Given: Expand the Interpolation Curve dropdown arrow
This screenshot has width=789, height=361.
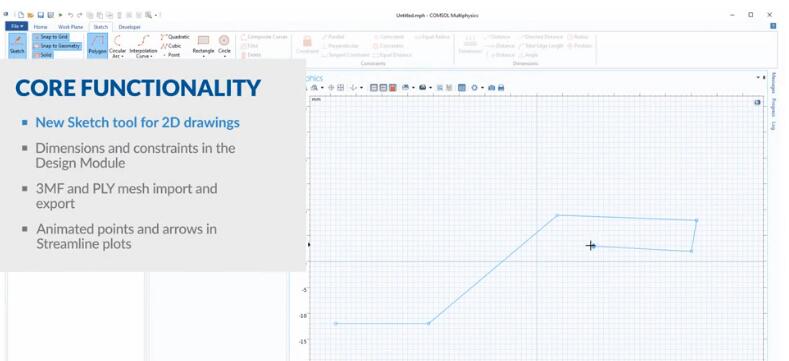Looking at the screenshot, I should click(x=151, y=56).
